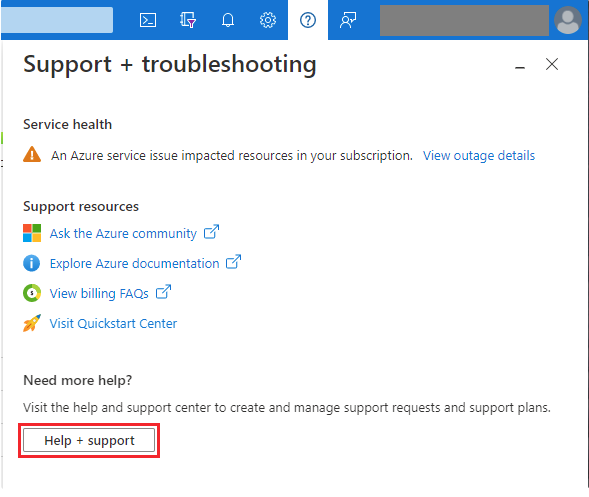Click the Help + support button
589x497 pixels.
coord(89,440)
